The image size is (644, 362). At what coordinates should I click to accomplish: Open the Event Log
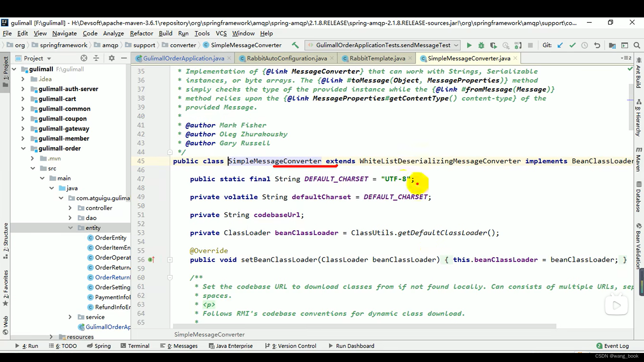[x=612, y=346]
